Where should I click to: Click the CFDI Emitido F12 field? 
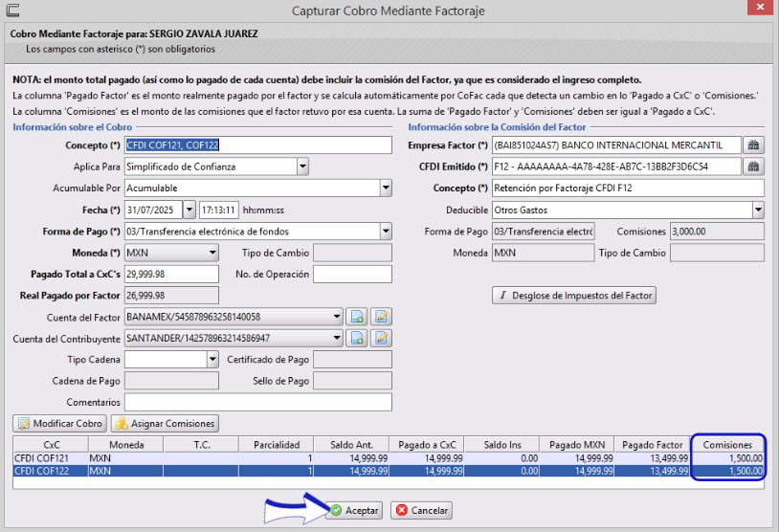point(616,166)
